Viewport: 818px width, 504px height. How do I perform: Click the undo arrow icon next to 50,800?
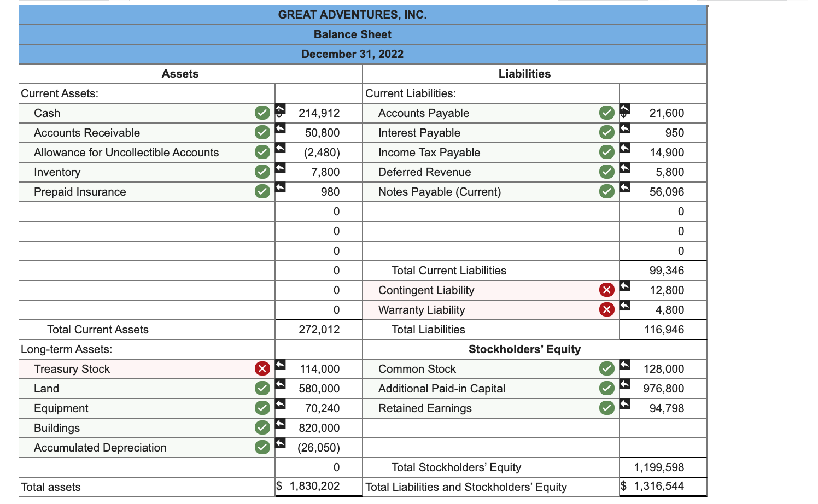pyautogui.click(x=280, y=128)
